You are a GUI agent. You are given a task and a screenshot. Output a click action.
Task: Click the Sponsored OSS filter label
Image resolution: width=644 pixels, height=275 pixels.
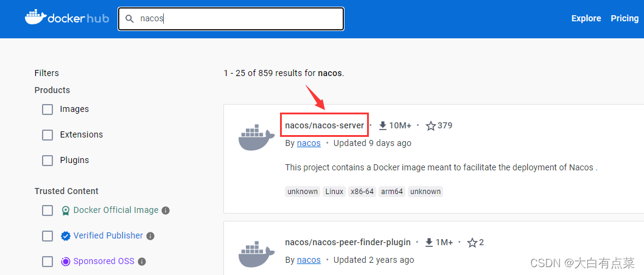click(104, 261)
